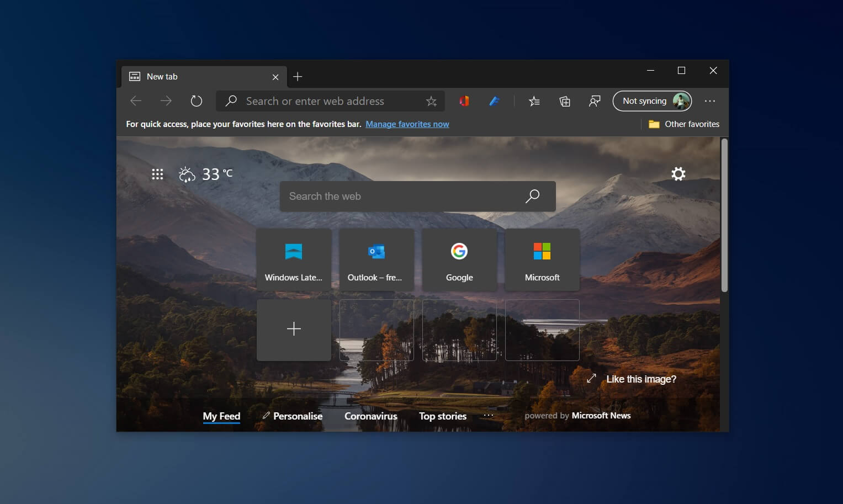Click the add-to-favorites star in address bar
The image size is (843, 504).
point(431,101)
